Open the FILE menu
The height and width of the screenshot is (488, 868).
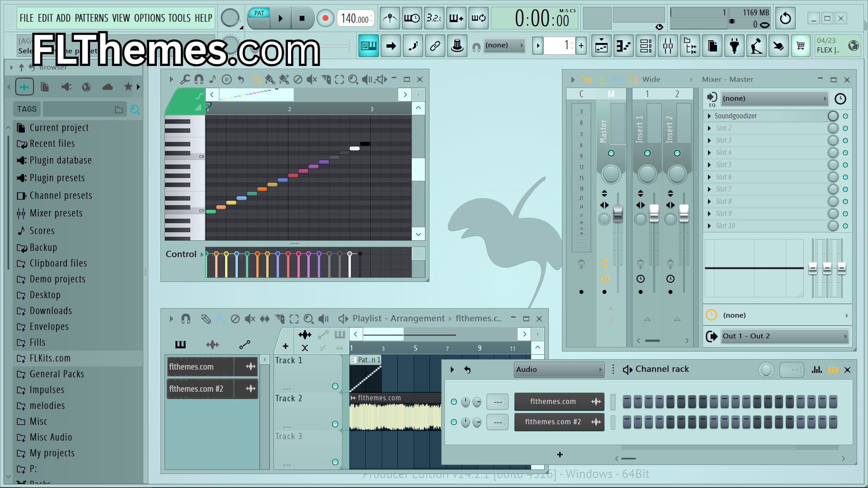click(x=26, y=18)
